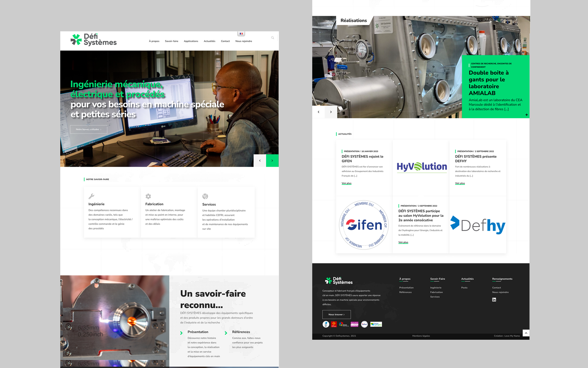Image resolution: width=588 pixels, height=368 pixels.
Task: Click the wrench icon above Ingénierie
Action: click(x=91, y=196)
